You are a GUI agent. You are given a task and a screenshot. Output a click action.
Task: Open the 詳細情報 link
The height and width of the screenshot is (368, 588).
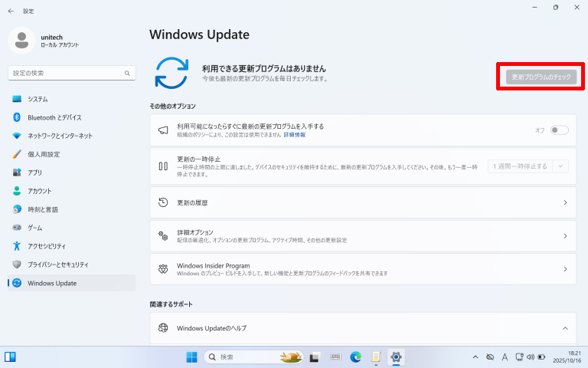[294, 135]
